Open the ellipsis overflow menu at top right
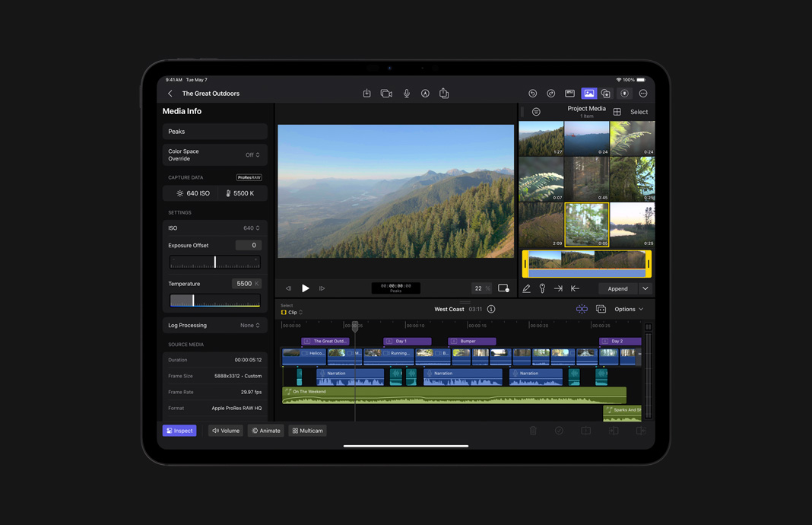 tap(642, 93)
